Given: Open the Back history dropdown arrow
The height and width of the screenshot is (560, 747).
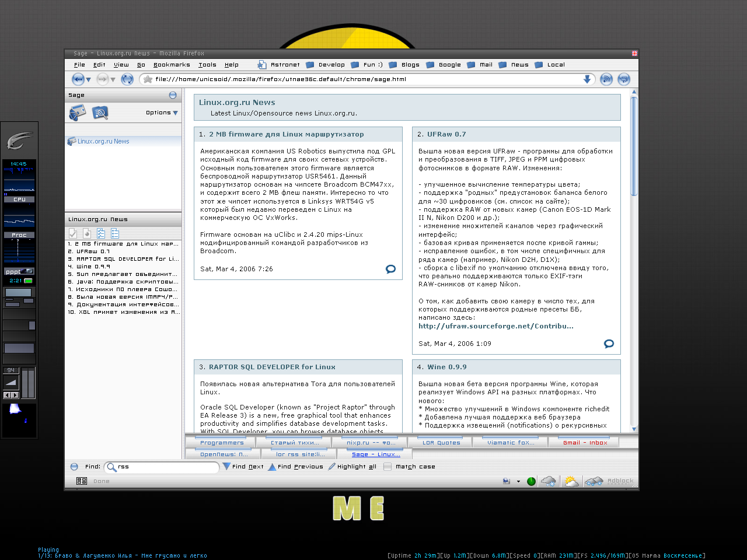Looking at the screenshot, I should [x=89, y=80].
